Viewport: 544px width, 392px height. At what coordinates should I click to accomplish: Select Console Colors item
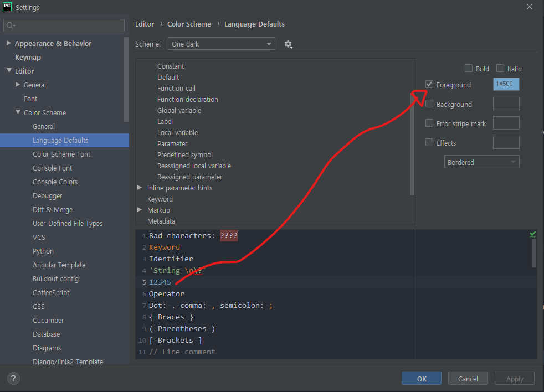[x=55, y=182]
